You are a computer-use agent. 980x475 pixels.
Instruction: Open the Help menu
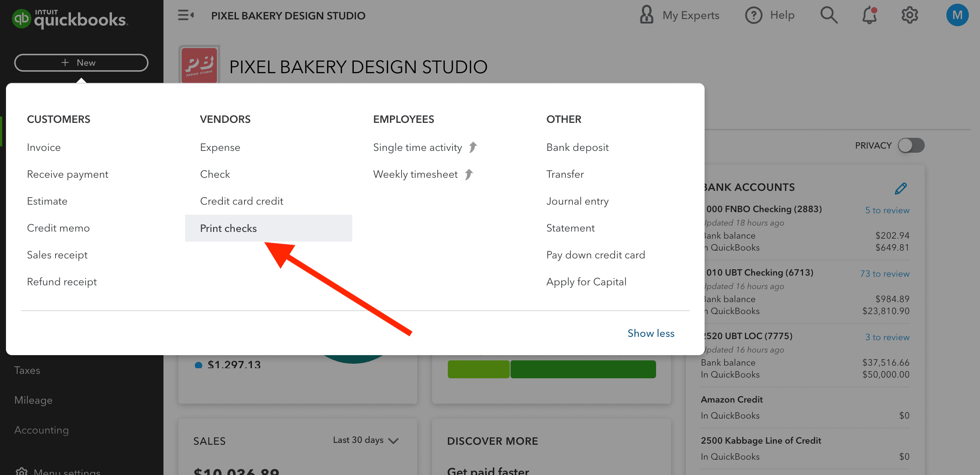[x=770, y=15]
